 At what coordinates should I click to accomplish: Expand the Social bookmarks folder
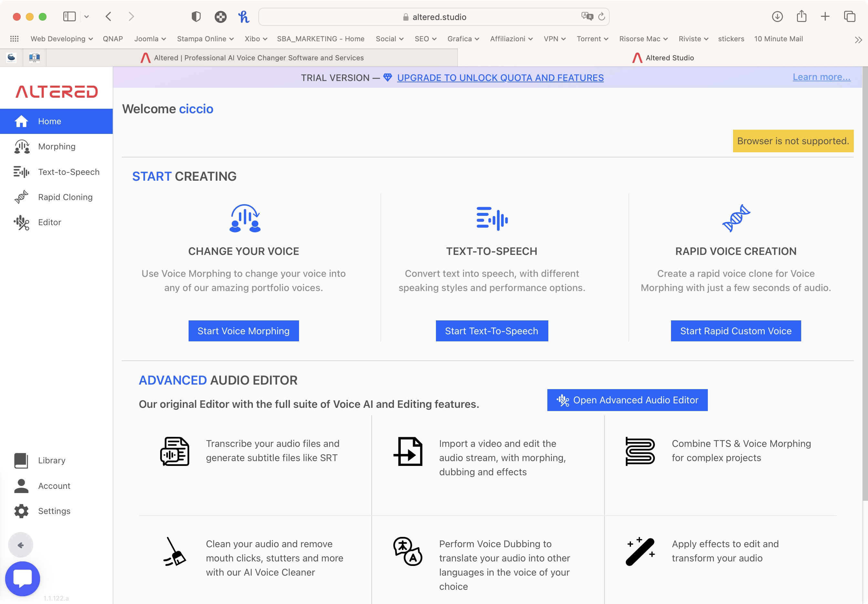(390, 39)
